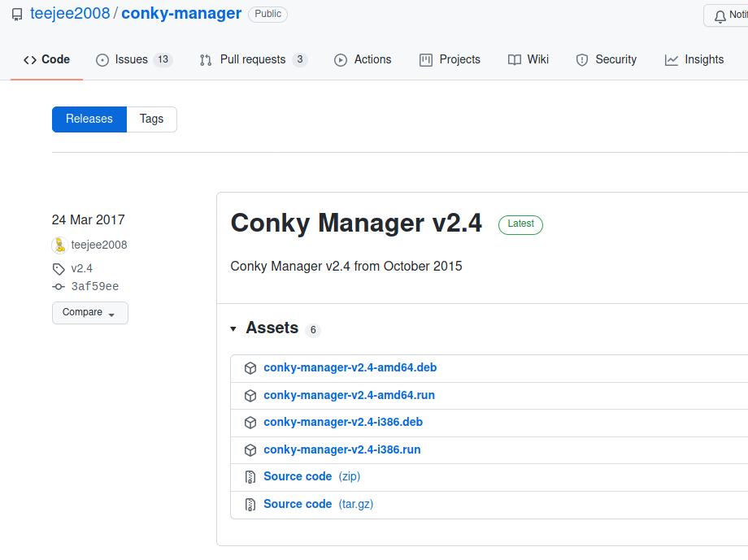Image resolution: width=748 pixels, height=560 pixels.
Task: Click the Wiki book icon
Action: (x=514, y=60)
